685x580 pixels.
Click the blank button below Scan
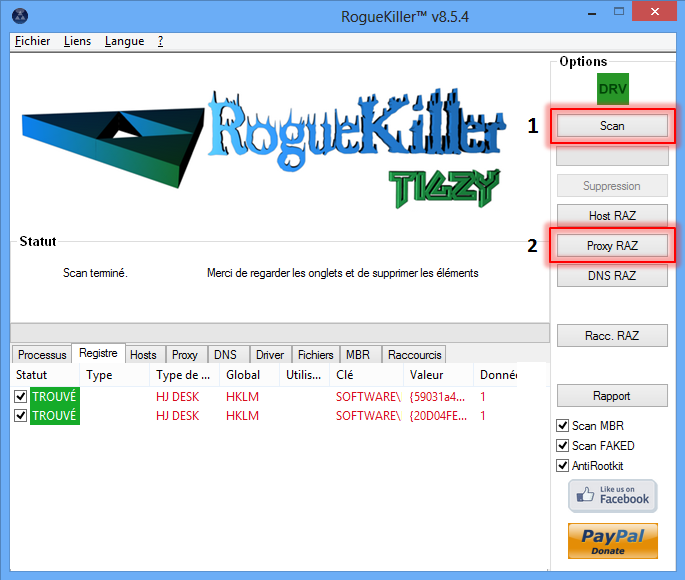[x=612, y=155]
